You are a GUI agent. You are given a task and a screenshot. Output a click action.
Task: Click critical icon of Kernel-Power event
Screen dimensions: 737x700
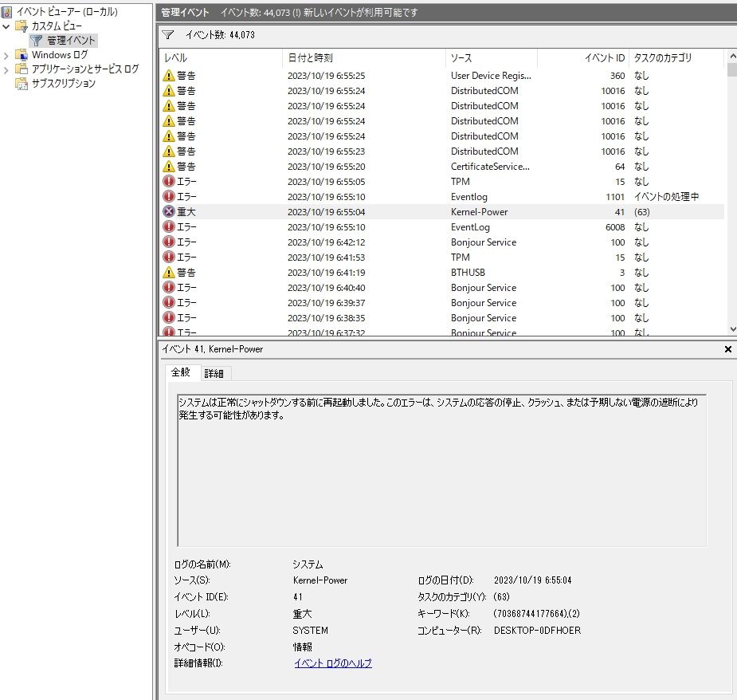tap(169, 212)
